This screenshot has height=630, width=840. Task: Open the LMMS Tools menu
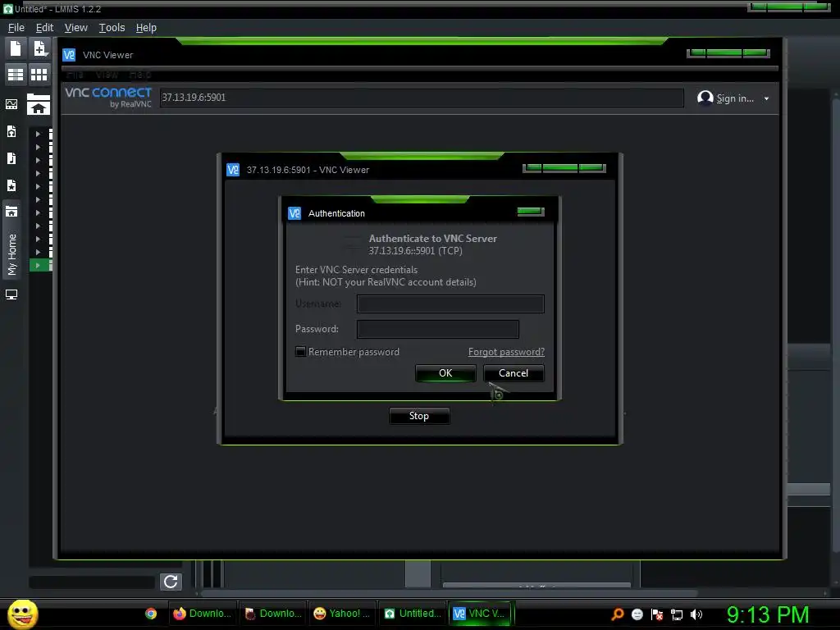(112, 28)
